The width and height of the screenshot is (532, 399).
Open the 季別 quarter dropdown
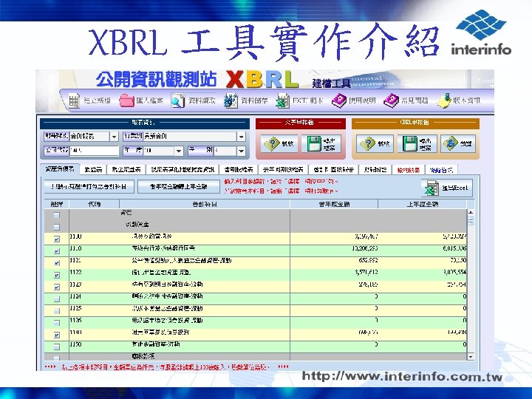[241, 151]
